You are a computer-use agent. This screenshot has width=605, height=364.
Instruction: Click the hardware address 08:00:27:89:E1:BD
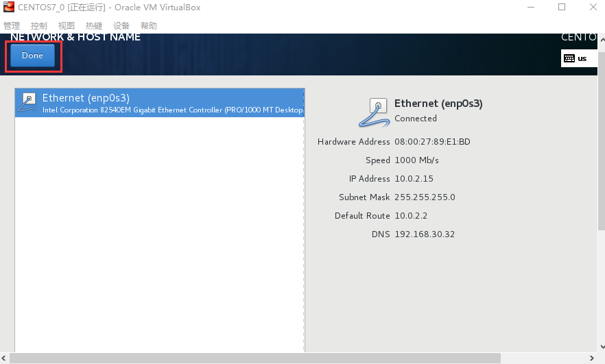[x=432, y=141]
